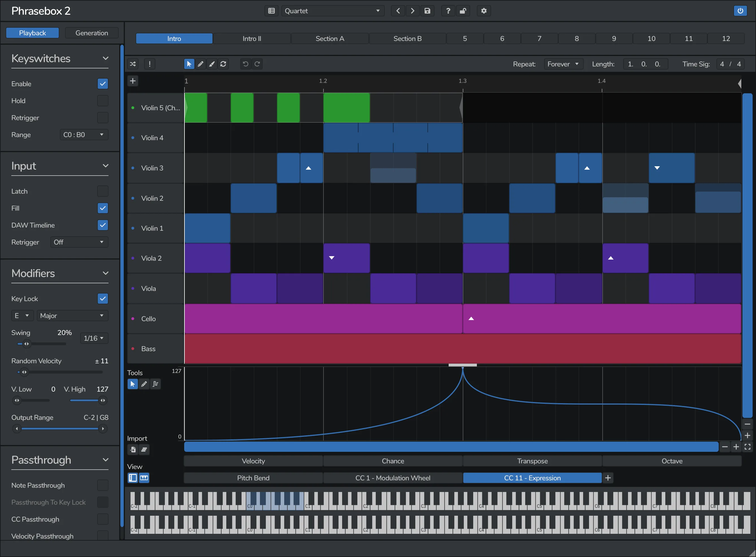Check the Keyswitches Retrigger checkbox
Image resolution: width=756 pixels, height=557 pixels.
coord(103,118)
